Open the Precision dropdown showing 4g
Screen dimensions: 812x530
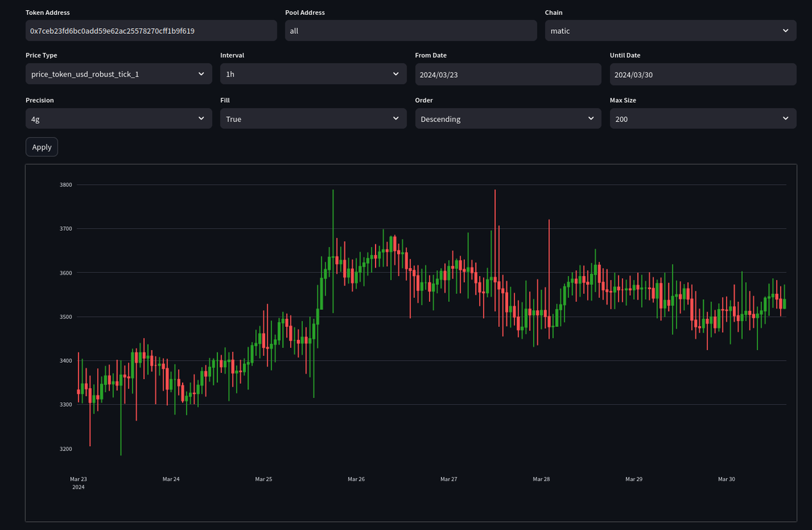(x=118, y=118)
